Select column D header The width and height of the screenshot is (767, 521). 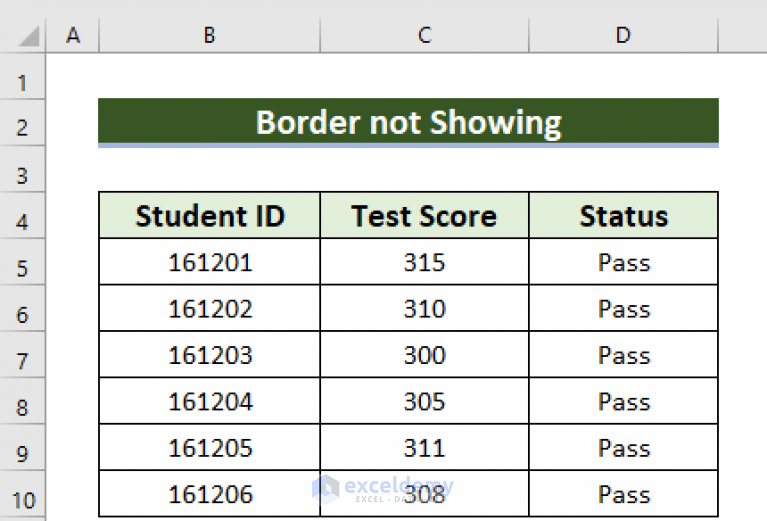(x=624, y=35)
